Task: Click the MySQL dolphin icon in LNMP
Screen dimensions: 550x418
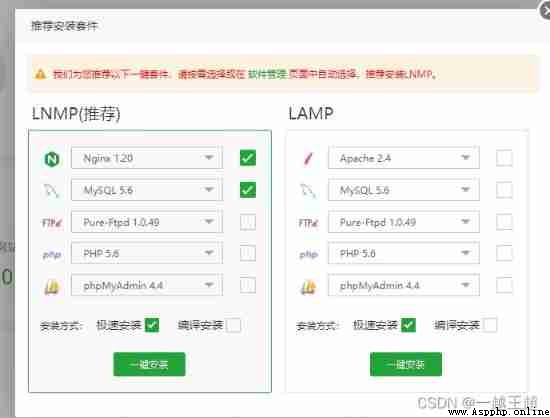Action: click(x=52, y=191)
